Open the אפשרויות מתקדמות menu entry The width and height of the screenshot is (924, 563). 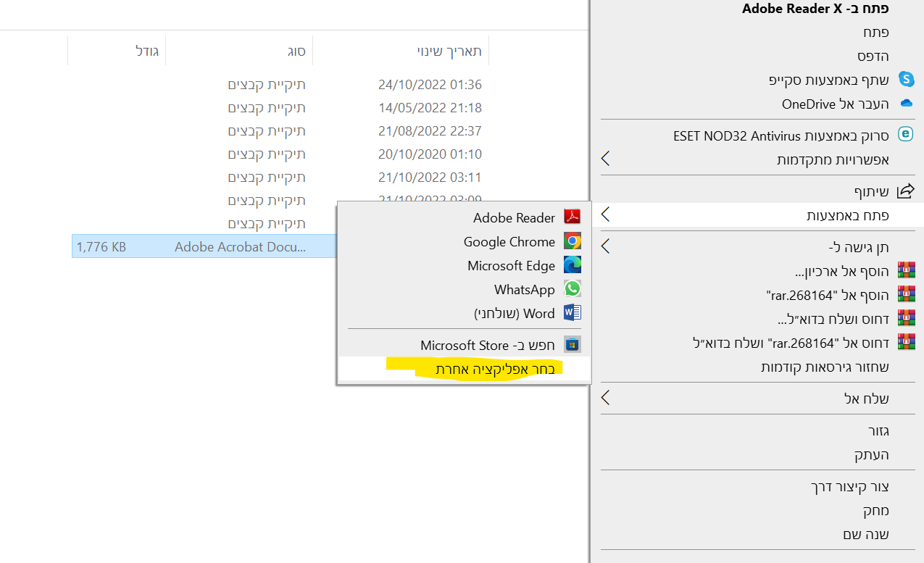coord(833,159)
